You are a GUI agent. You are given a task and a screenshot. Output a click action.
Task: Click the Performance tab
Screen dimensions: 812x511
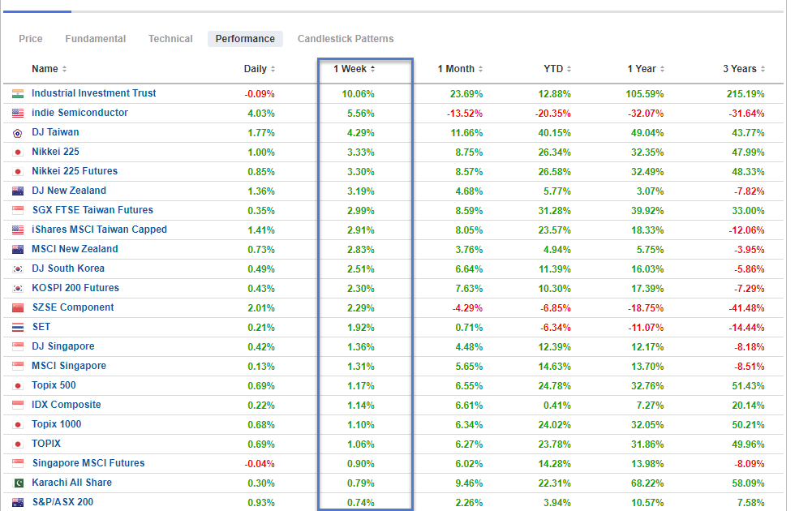coord(245,39)
